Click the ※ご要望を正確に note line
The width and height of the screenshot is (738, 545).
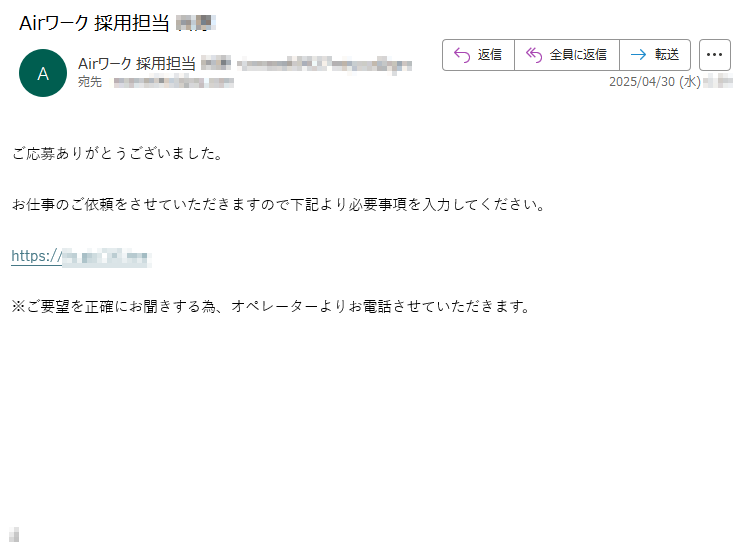tap(271, 307)
